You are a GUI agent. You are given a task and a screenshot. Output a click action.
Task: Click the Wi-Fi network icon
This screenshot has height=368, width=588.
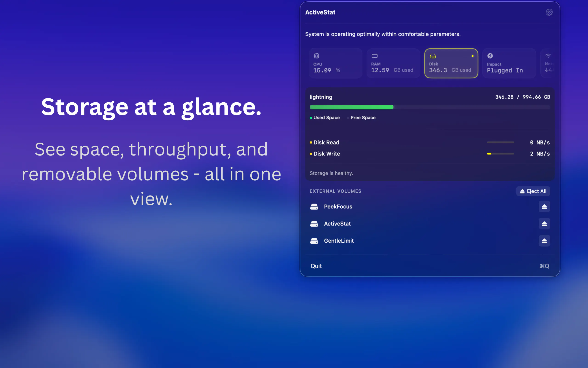pyautogui.click(x=548, y=56)
